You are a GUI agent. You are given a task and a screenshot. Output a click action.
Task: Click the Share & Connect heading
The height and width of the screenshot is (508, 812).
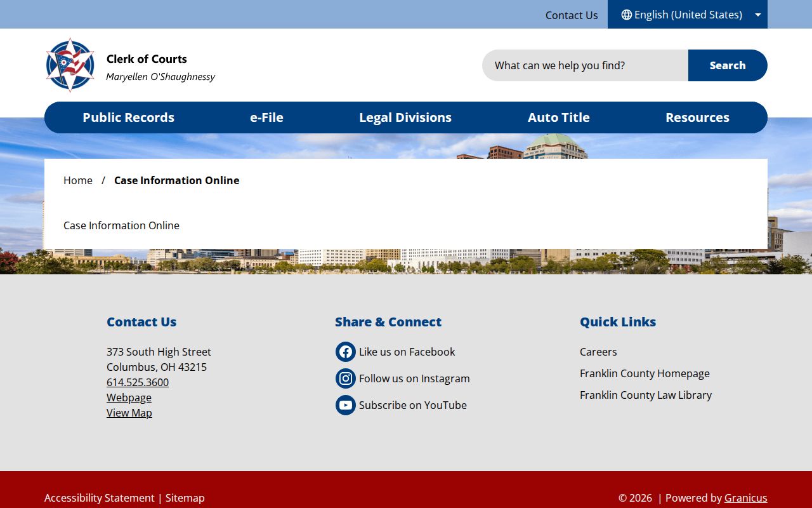pos(388,322)
